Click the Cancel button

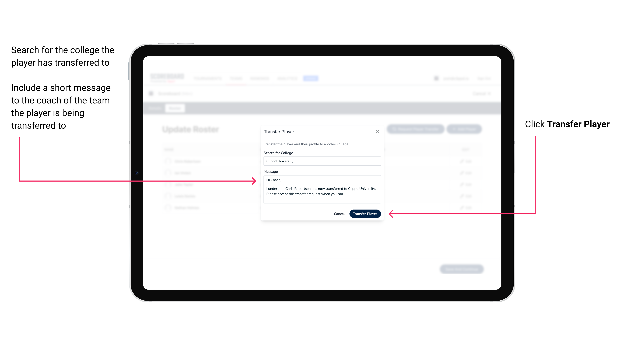(340, 214)
